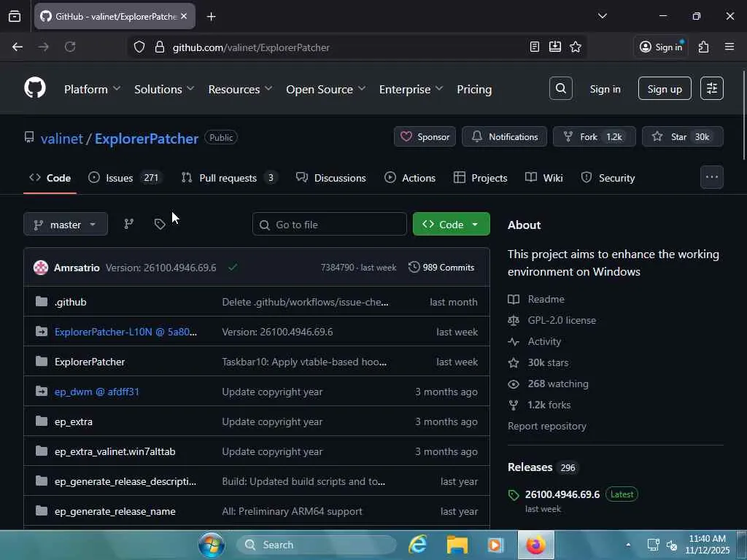Screen dimensions: 747x560
Task: Open Firefox recent browsing tab overview icon
Action: [15, 17]
